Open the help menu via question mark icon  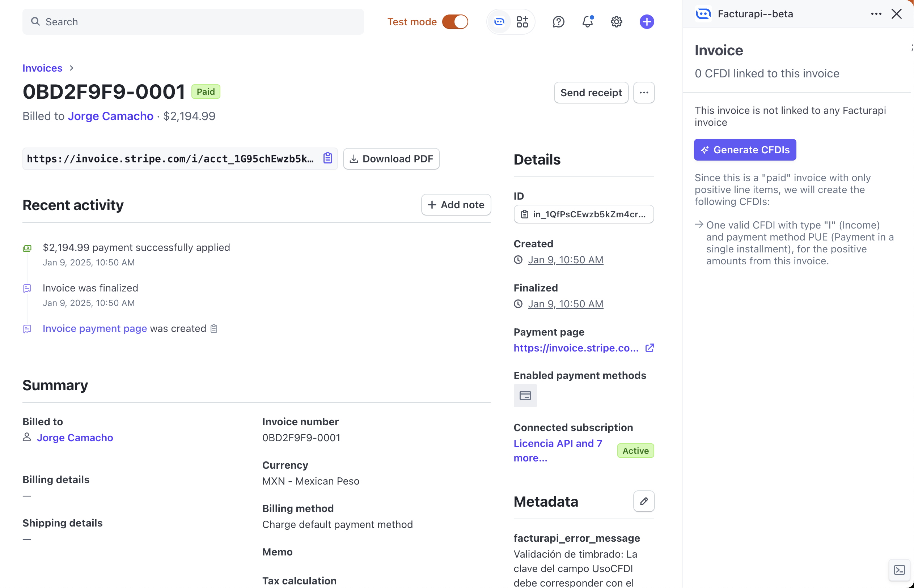[x=558, y=22]
